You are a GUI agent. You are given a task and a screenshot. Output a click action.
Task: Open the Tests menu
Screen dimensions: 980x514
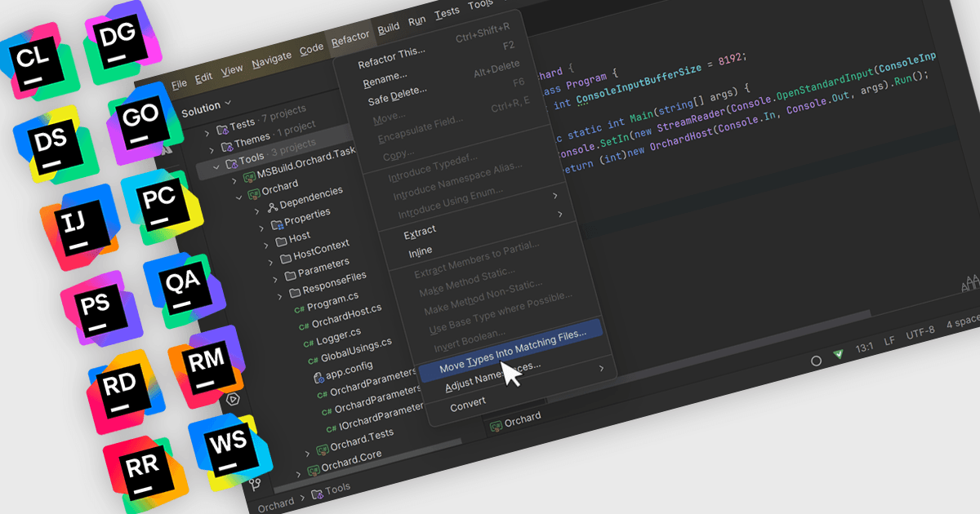[447, 12]
